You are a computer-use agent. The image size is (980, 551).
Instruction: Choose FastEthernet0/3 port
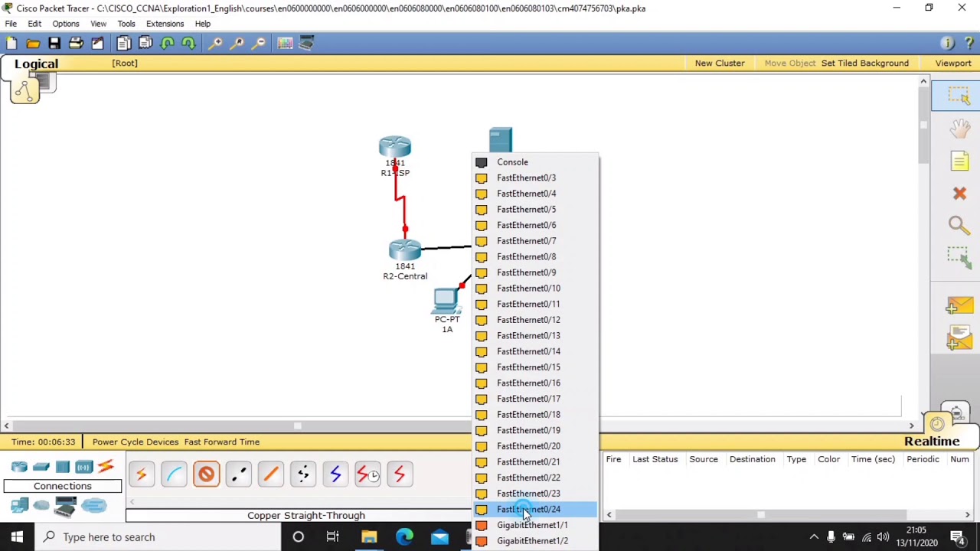coord(535,178)
